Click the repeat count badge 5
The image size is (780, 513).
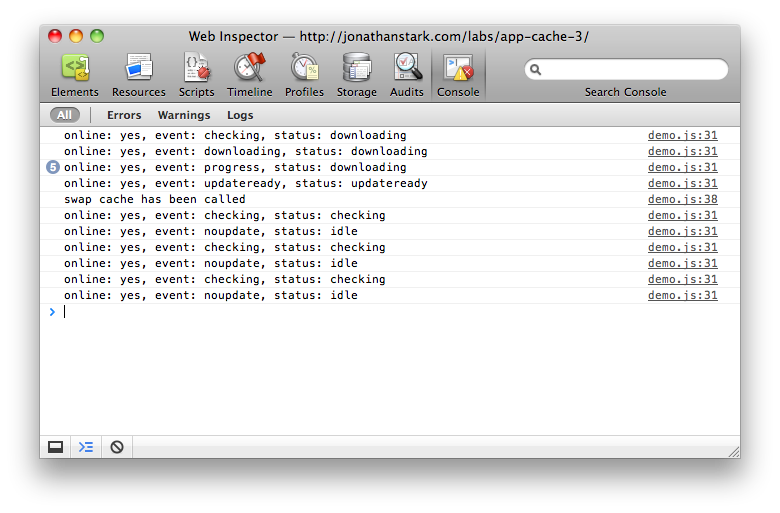coord(53,167)
